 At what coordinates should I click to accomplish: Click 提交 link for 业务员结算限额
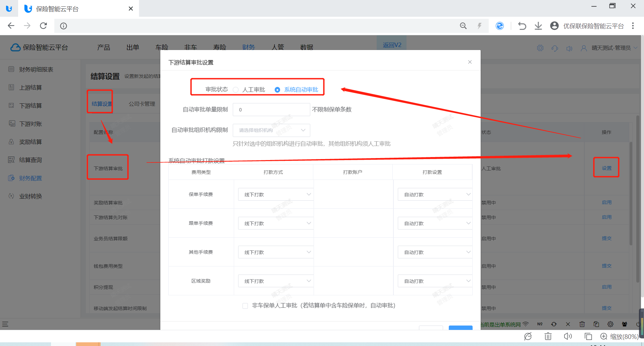point(606,238)
